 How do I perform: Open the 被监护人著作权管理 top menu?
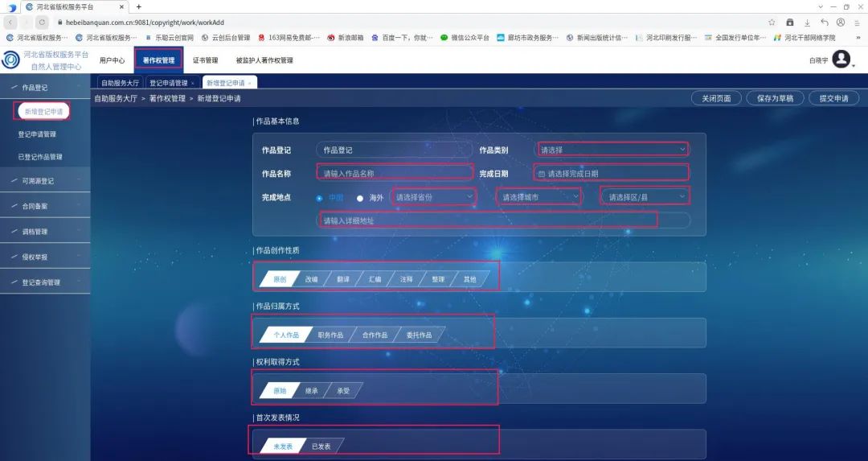coord(264,60)
